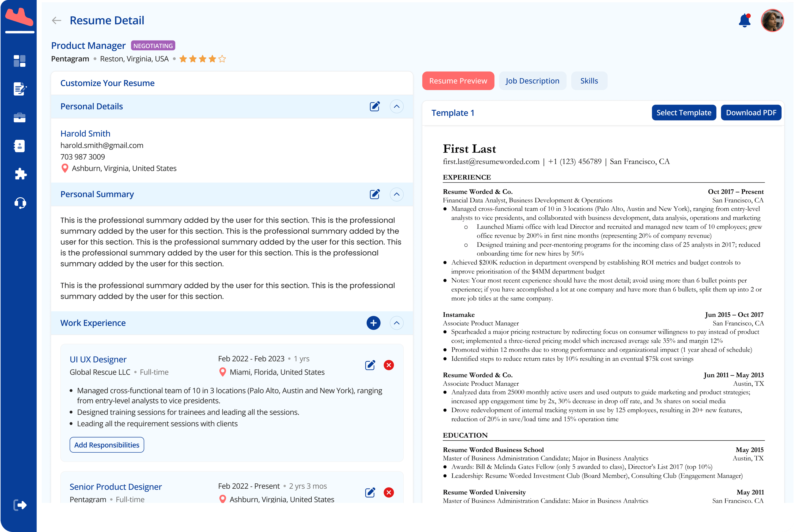Edit the Personal Details section
This screenshot has width=794, height=532.
pos(375,106)
